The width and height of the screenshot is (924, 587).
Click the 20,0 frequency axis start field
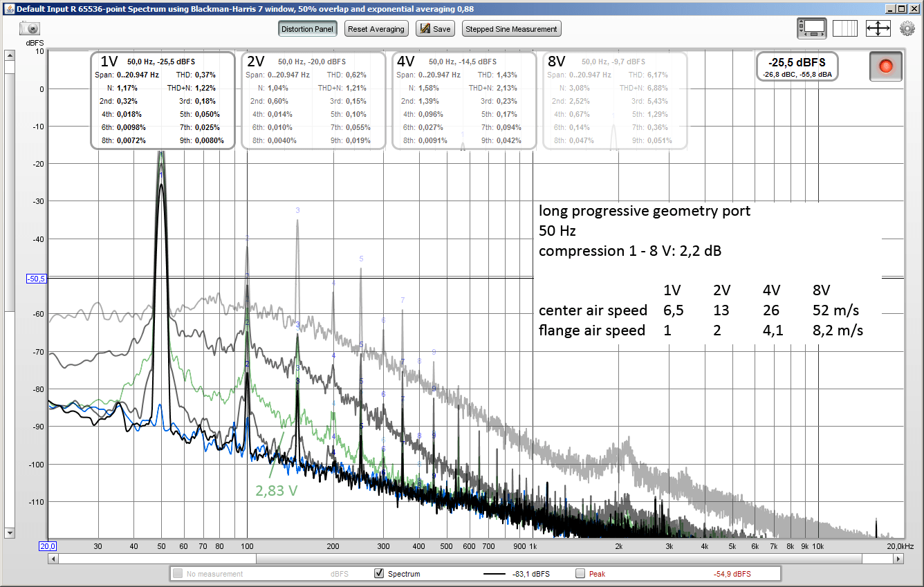(48, 546)
